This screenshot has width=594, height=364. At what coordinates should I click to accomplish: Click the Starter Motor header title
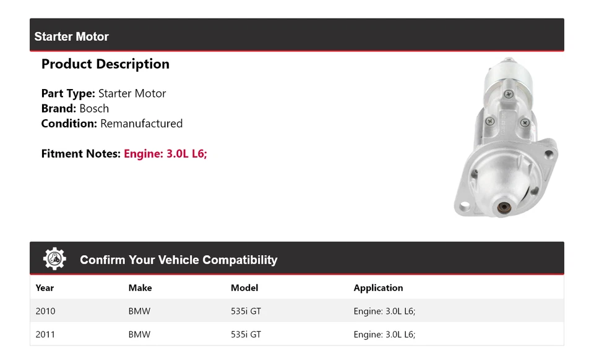[x=71, y=36]
